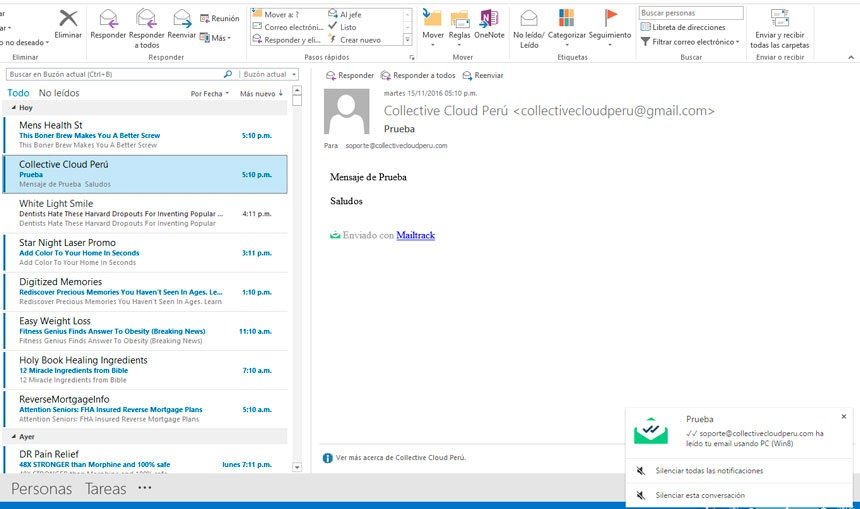Collapse the Ayer group

click(14, 437)
